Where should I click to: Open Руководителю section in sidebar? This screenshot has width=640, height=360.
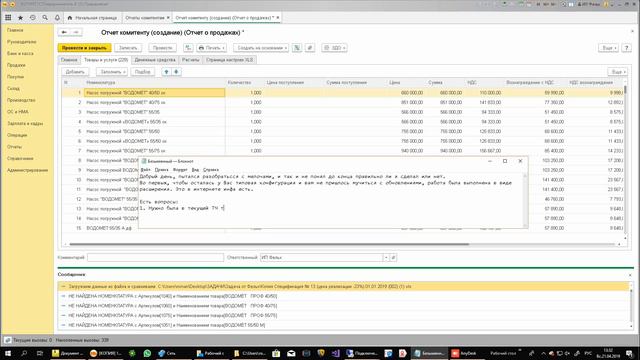(21, 42)
